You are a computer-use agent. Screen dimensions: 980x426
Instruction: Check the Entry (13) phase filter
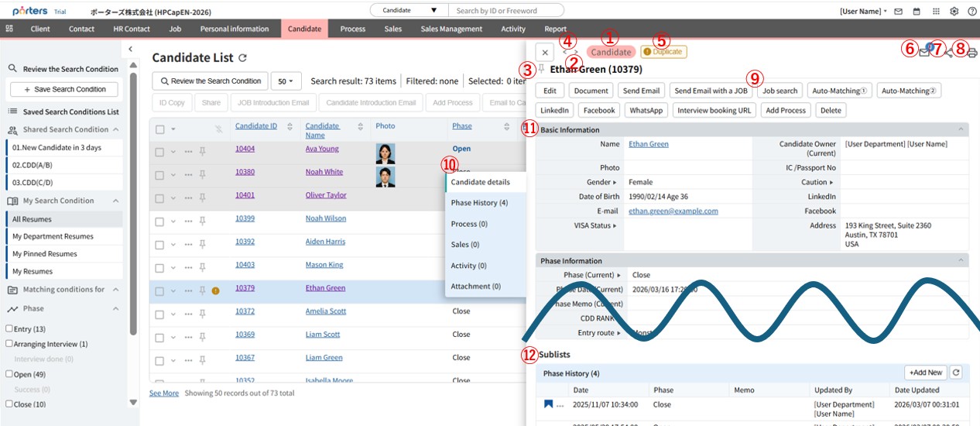(9, 329)
